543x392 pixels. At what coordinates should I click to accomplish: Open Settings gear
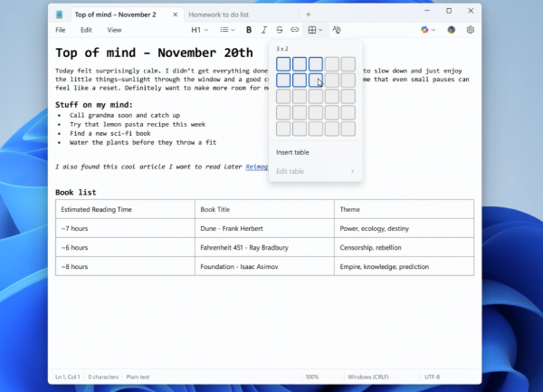pos(470,30)
